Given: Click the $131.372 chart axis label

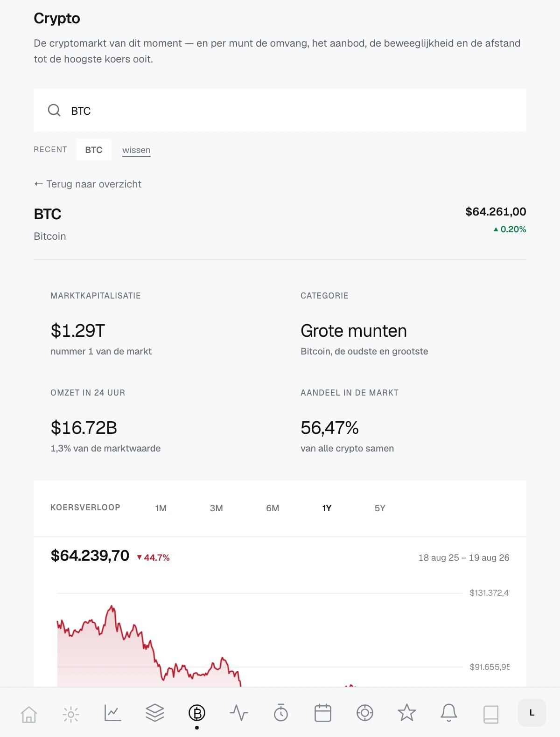Looking at the screenshot, I should pyautogui.click(x=489, y=593).
